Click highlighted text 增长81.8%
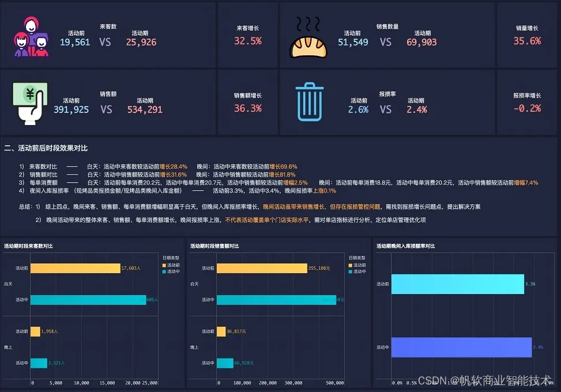The width and height of the screenshot is (561, 392). point(282,175)
